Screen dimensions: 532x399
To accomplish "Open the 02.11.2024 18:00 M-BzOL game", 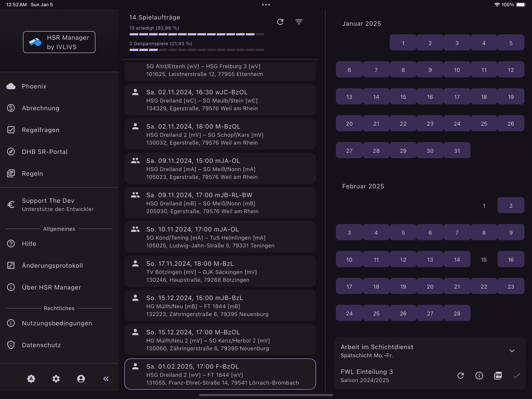I will point(220,134).
